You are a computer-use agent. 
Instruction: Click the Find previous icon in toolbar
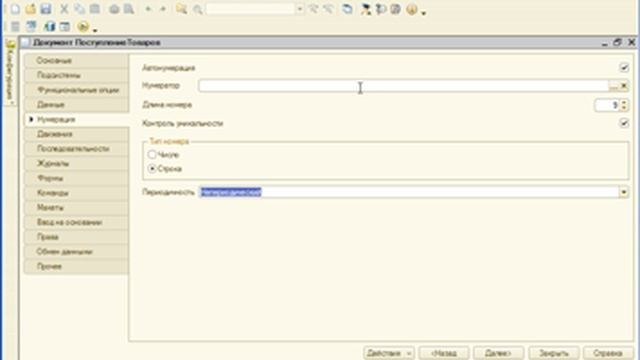328,9
